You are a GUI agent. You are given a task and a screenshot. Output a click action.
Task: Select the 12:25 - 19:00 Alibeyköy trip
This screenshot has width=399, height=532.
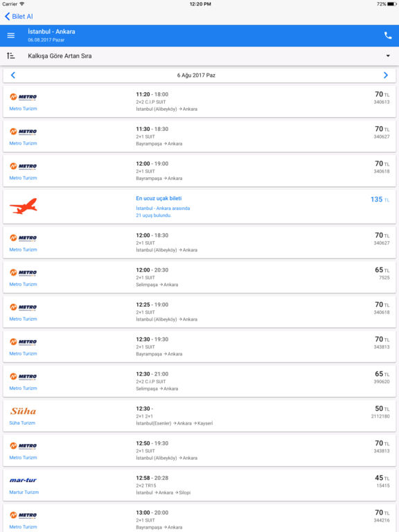click(199, 312)
